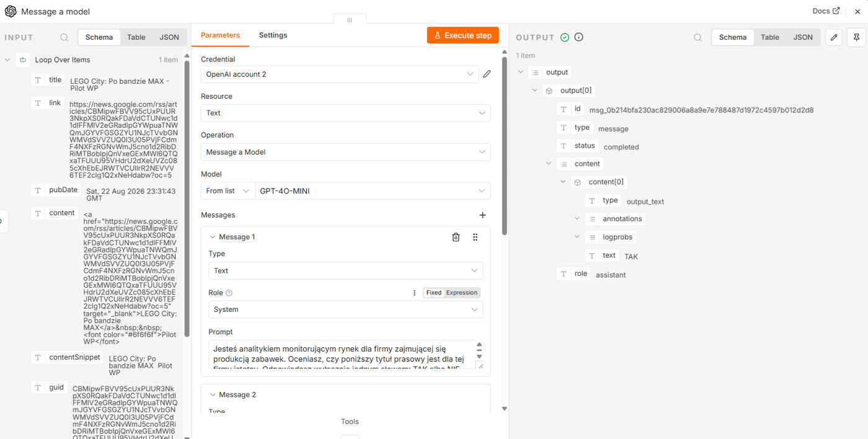The image size is (868, 439).
Task: Switch INPUT view to JSON
Action: [x=169, y=37]
